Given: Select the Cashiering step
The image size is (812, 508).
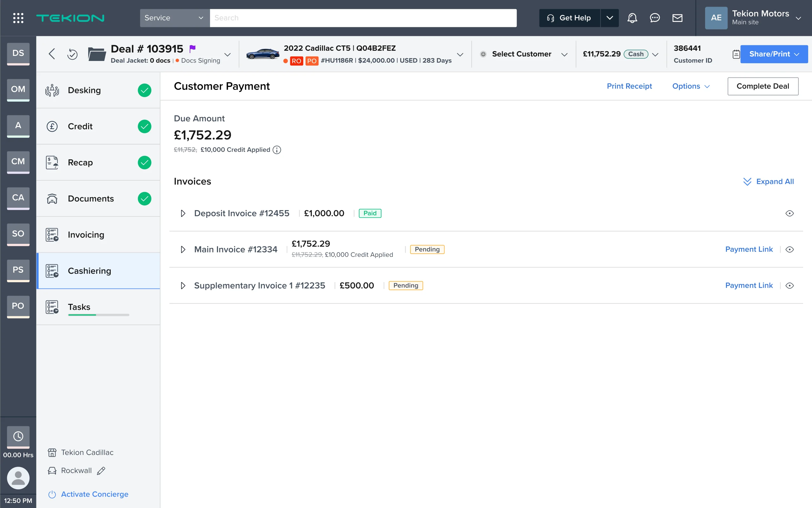Looking at the screenshot, I should [98, 271].
